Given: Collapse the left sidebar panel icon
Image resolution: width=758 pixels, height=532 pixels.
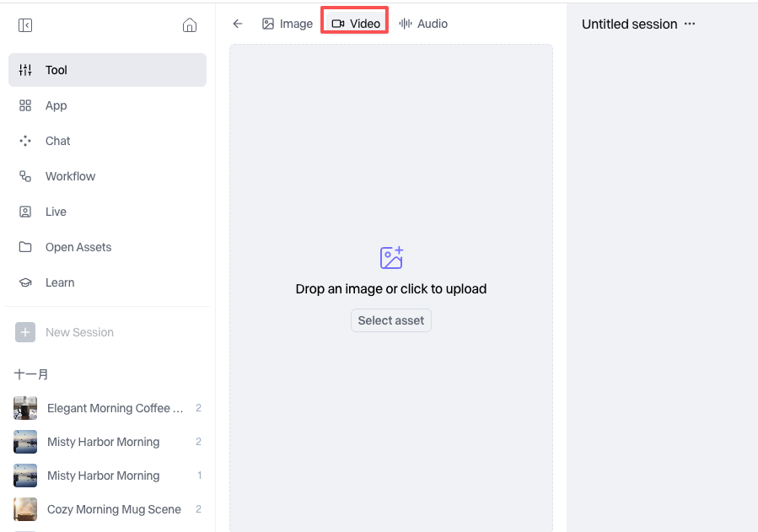Looking at the screenshot, I should (25, 25).
